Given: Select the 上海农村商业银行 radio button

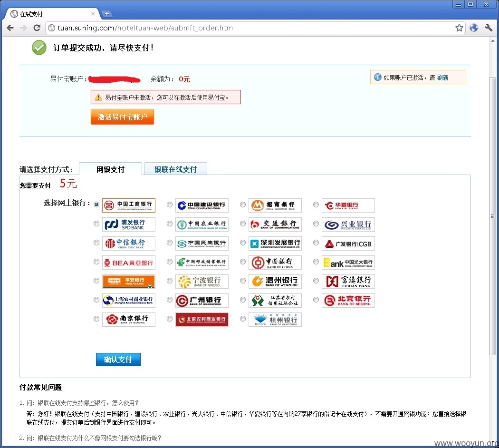Looking at the screenshot, I should point(96,300).
